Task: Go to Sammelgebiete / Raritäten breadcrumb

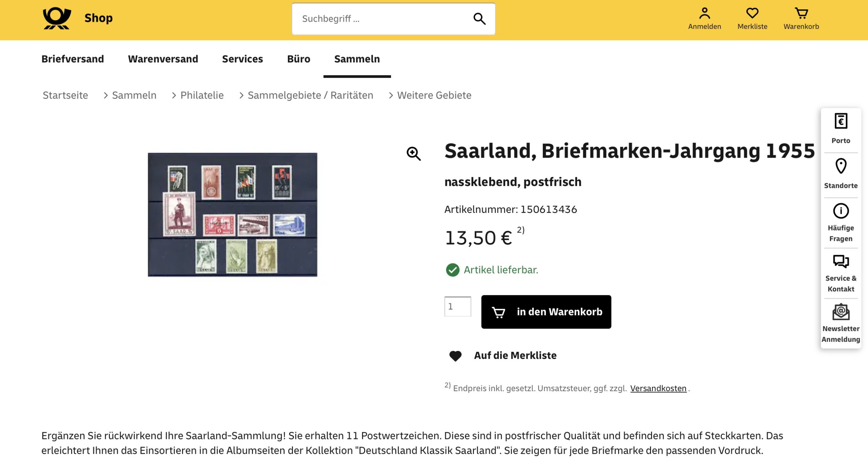Action: pos(310,95)
